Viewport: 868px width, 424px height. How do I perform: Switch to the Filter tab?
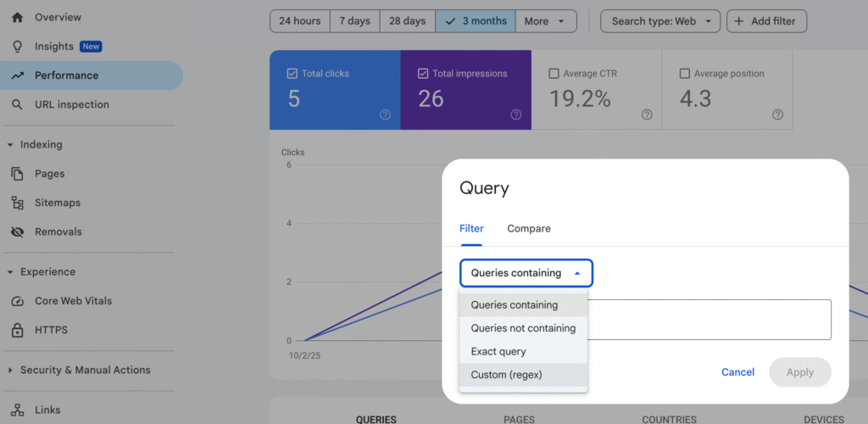(471, 229)
